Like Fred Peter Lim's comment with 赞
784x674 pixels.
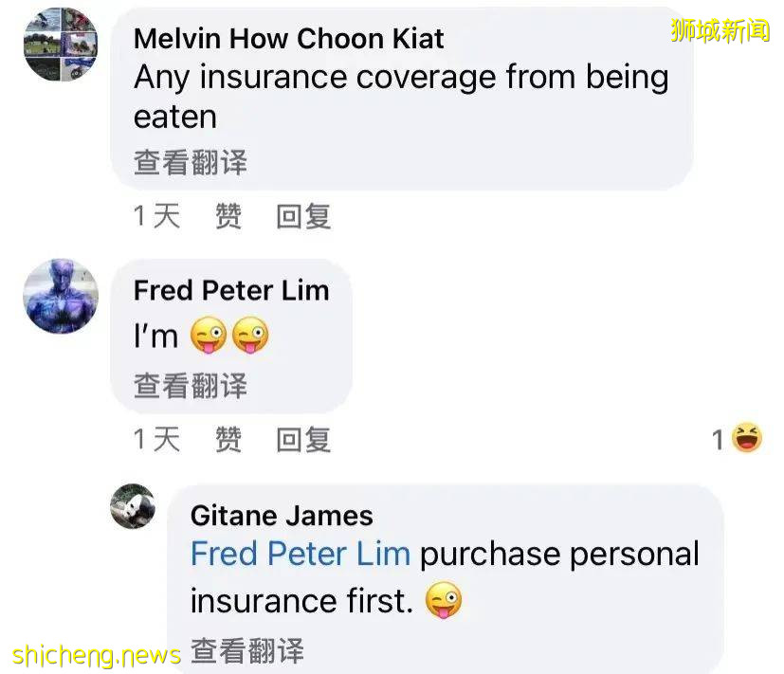pos(228,439)
